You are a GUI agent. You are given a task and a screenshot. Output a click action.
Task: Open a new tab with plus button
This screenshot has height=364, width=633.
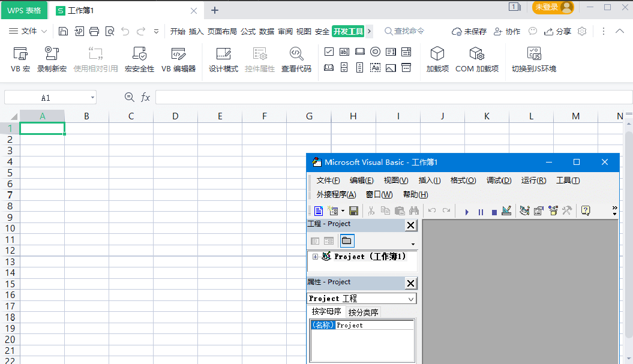215,10
